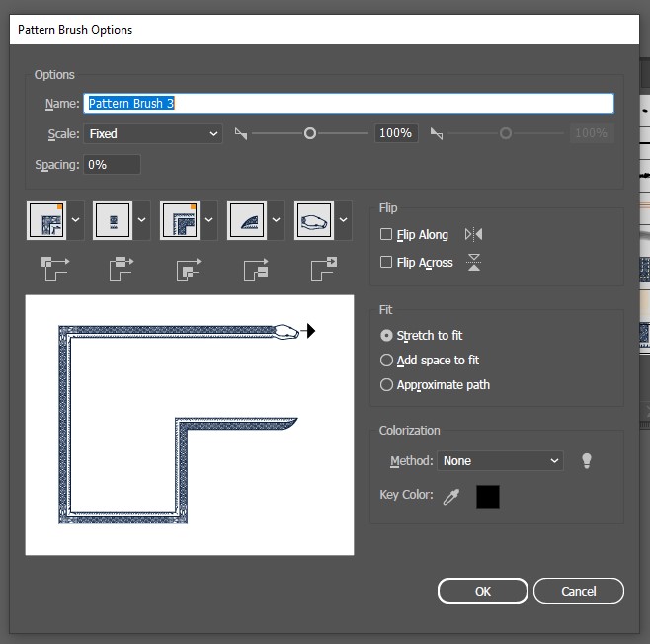Click the outer corner position diagram icon

coord(54,268)
